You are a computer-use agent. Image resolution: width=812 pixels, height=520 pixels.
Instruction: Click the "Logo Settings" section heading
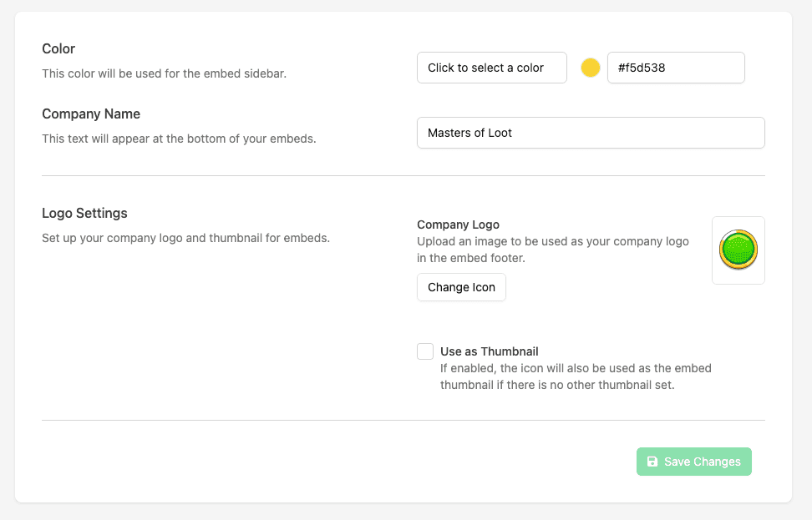tap(84, 213)
